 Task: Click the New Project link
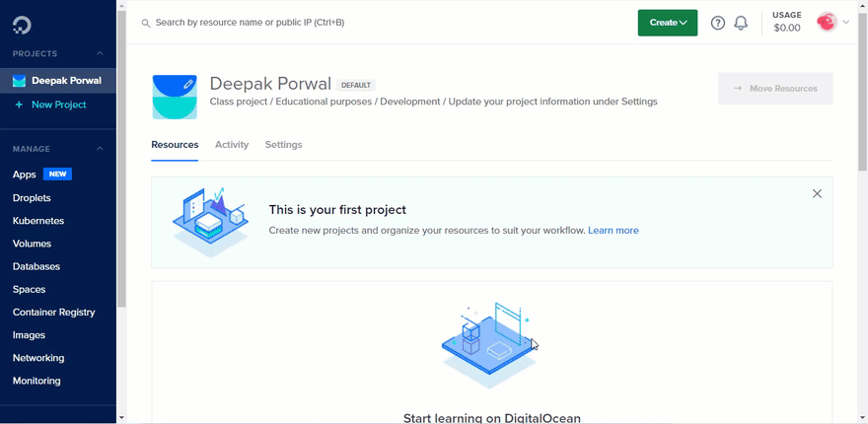[x=58, y=105]
